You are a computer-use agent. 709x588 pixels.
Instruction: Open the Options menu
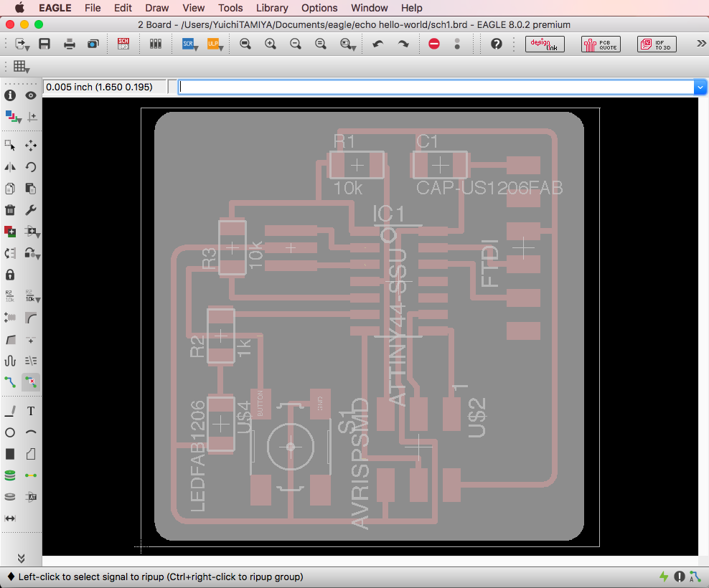click(319, 8)
